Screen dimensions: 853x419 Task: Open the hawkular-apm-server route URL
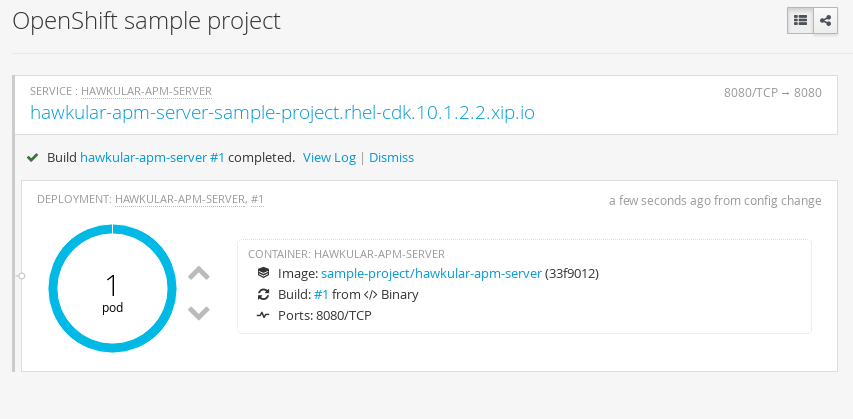point(282,113)
